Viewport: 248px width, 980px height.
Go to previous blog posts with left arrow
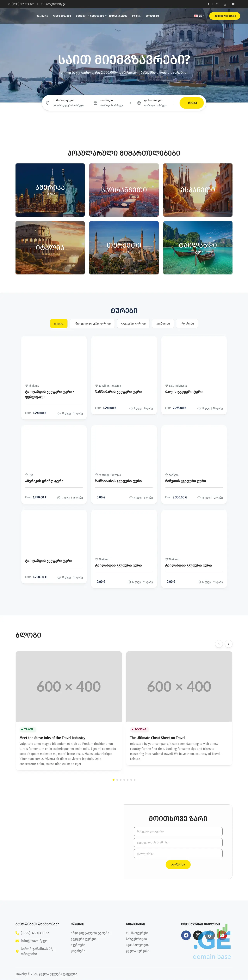[219, 644]
